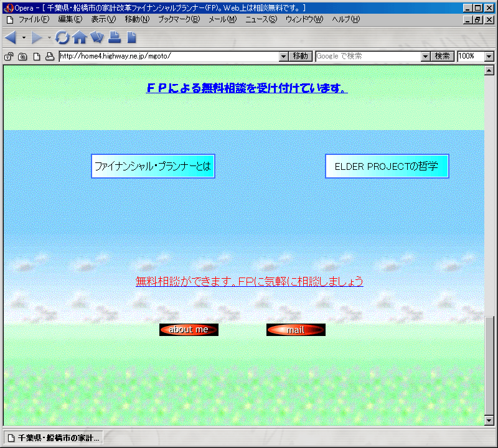The height and width of the screenshot is (448, 498).
Task: Click the about me button
Action: [x=189, y=330]
